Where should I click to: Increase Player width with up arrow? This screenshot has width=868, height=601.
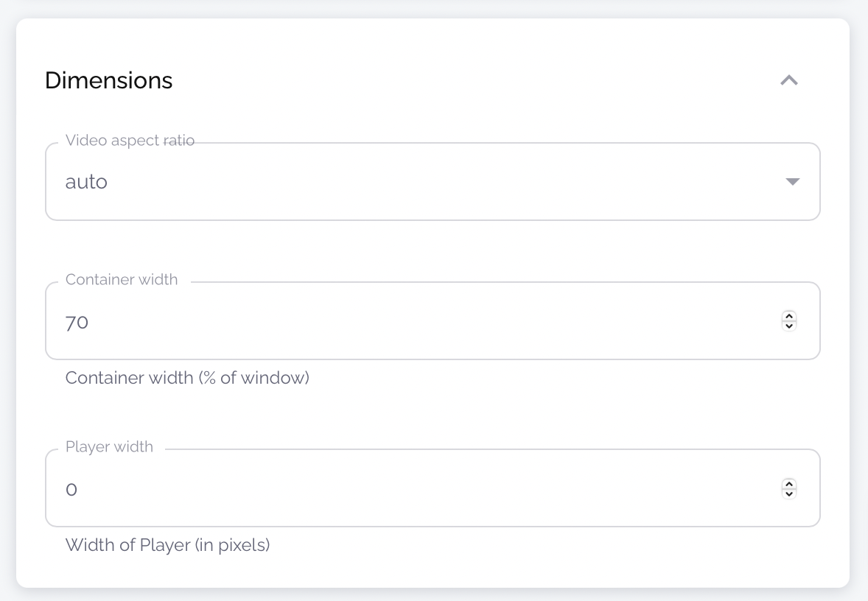[789, 484]
